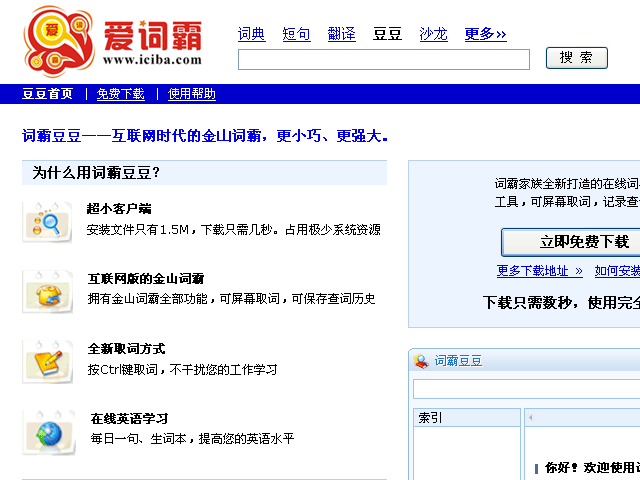Image resolution: width=640 pixels, height=480 pixels.
Task: Click the text 词霸家族全新打造的在线词
Action: (567, 184)
